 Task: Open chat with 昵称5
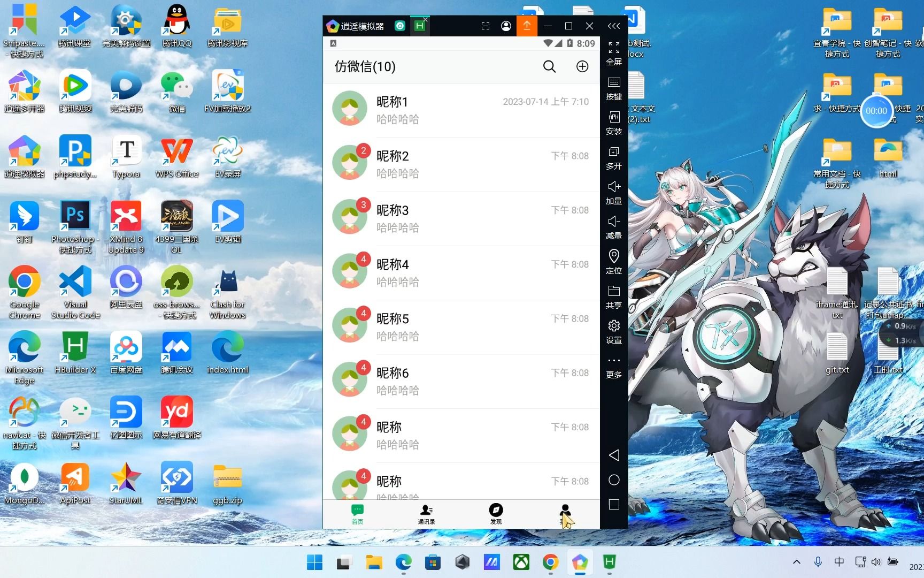point(461,327)
